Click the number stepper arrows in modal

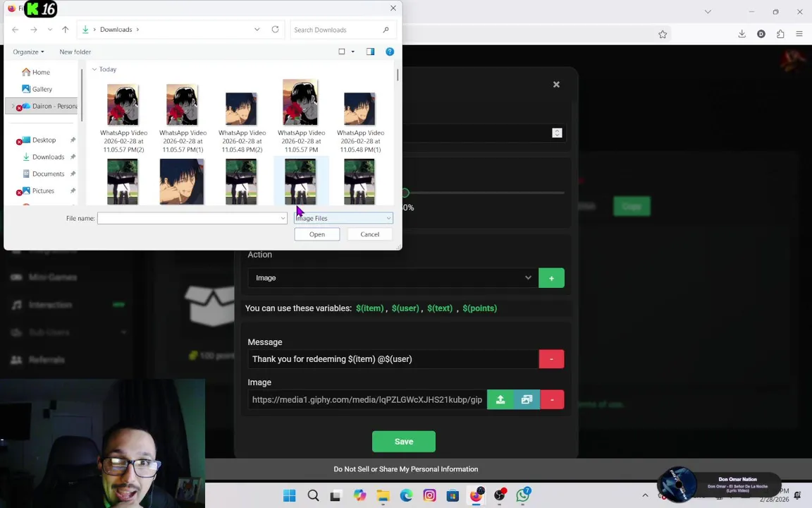[x=557, y=133]
